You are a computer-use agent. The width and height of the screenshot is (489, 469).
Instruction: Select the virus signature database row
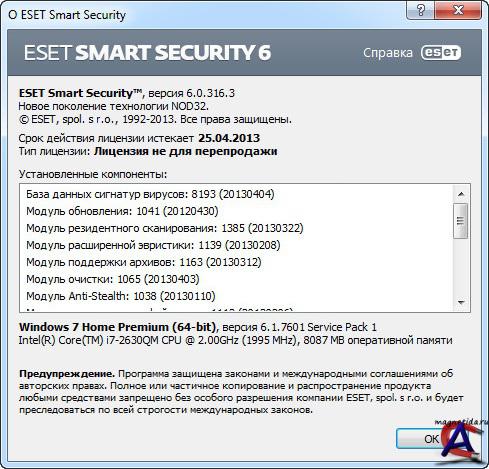pyautogui.click(x=150, y=194)
